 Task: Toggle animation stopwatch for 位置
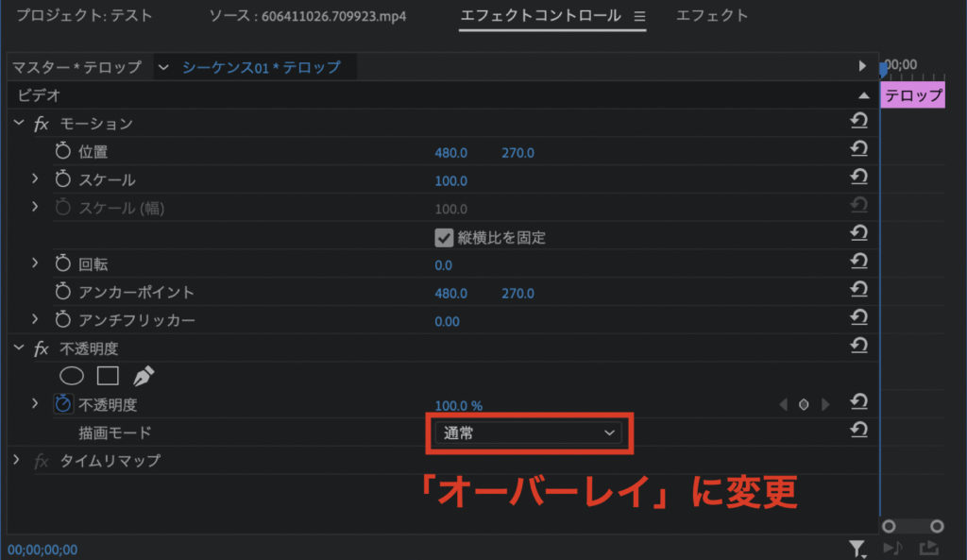pos(63,150)
